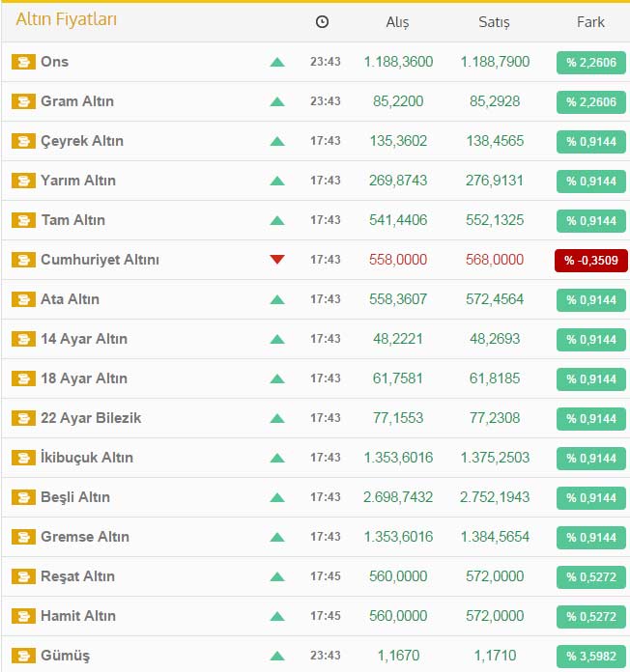This screenshot has width=630, height=672.
Task: Click the Fark column header
Action: pos(590,22)
